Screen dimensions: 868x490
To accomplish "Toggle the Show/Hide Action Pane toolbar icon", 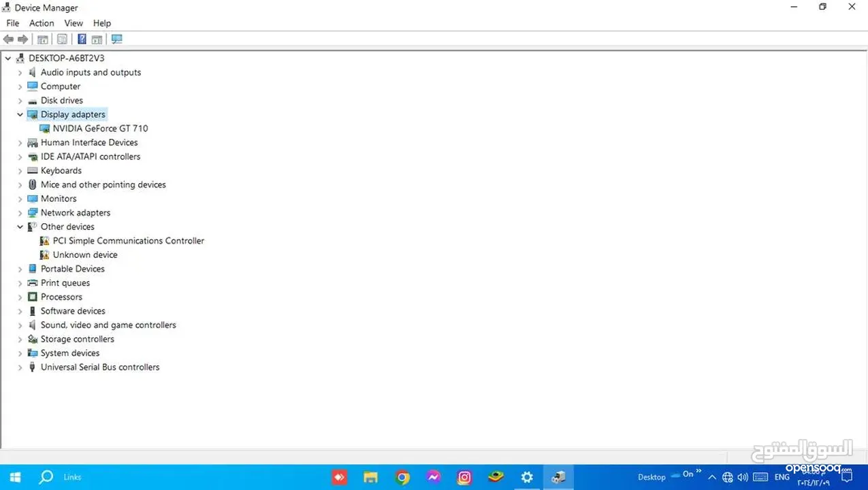I will tap(97, 39).
